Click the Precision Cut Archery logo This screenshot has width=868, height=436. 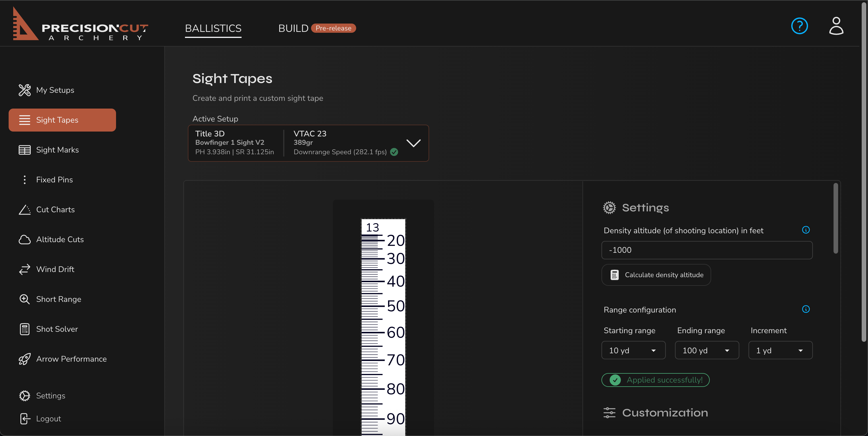(80, 24)
